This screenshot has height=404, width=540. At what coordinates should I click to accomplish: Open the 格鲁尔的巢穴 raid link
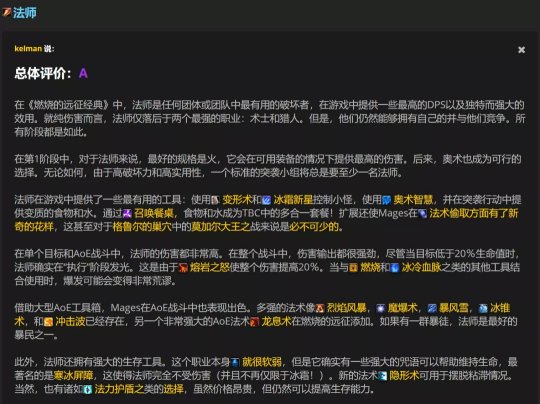pyautogui.click(x=142, y=227)
